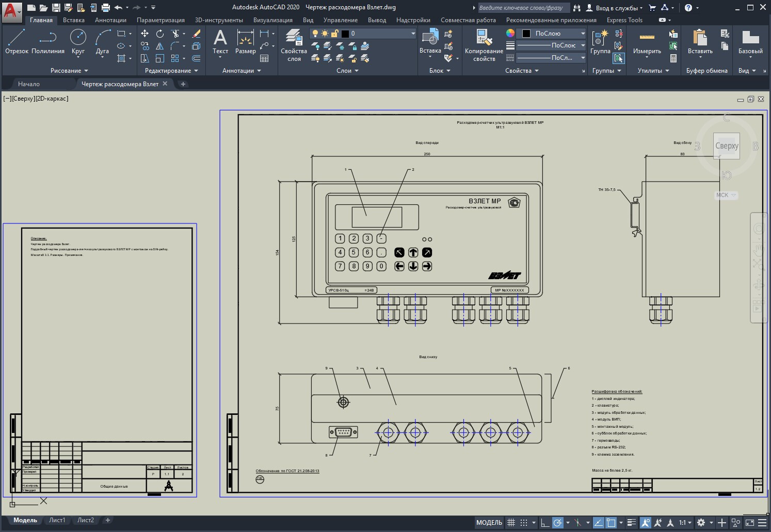Select the Offset tool
The width and height of the screenshot is (771, 532).
pyautogui.click(x=196, y=58)
